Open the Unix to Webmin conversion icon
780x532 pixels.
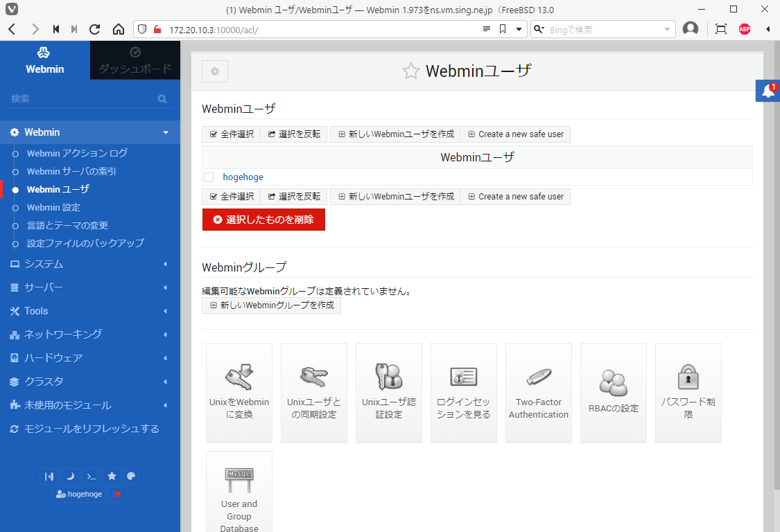(x=239, y=392)
